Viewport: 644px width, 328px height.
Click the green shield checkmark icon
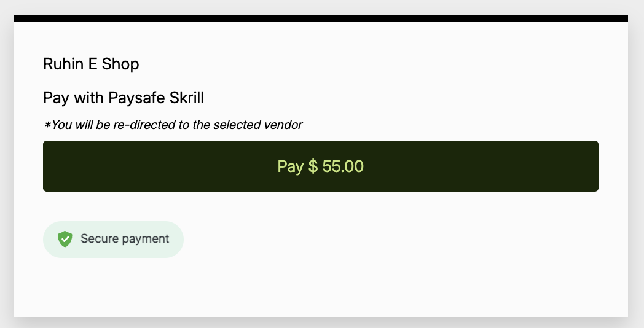pyautogui.click(x=65, y=239)
